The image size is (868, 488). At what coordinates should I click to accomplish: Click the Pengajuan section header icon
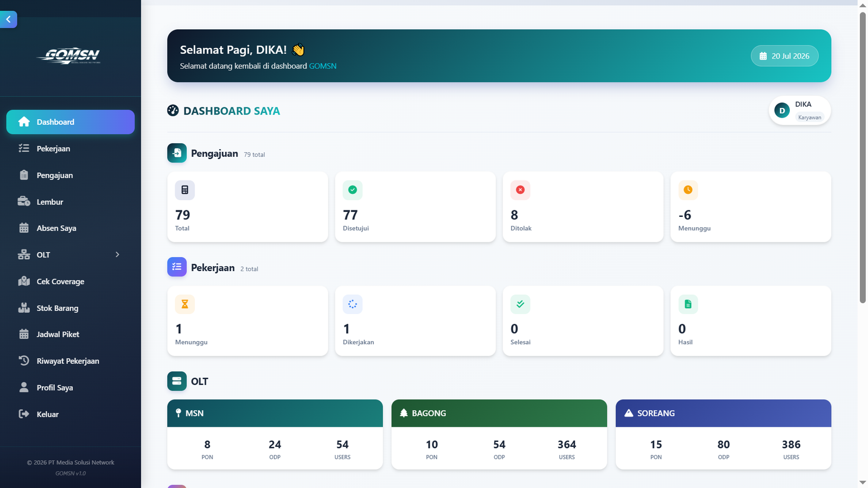click(177, 153)
